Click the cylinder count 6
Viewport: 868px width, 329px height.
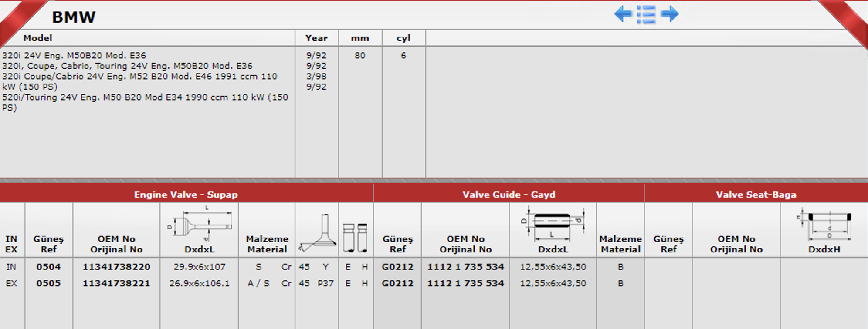tap(403, 55)
